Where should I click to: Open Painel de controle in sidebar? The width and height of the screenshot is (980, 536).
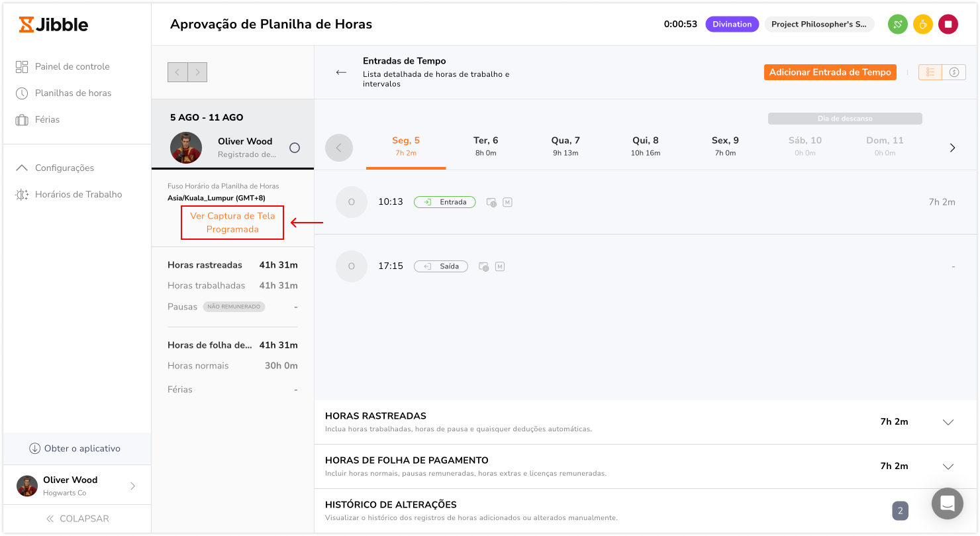pyautogui.click(x=72, y=66)
